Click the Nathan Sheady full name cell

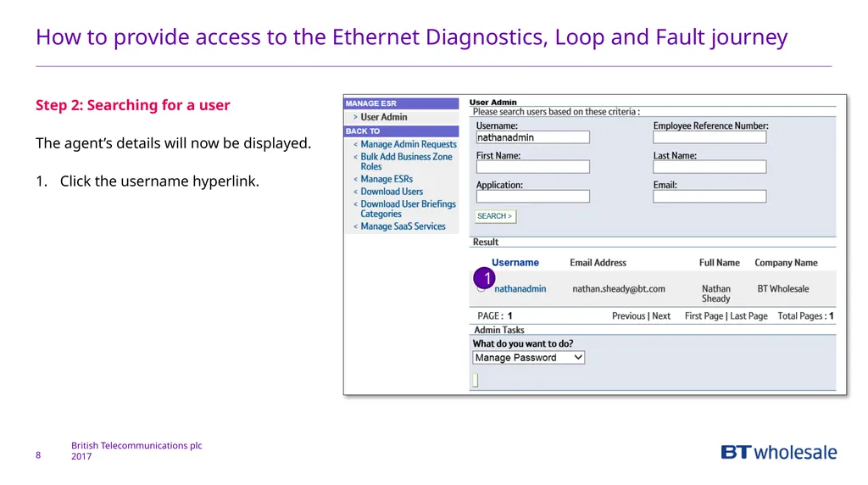tap(715, 293)
